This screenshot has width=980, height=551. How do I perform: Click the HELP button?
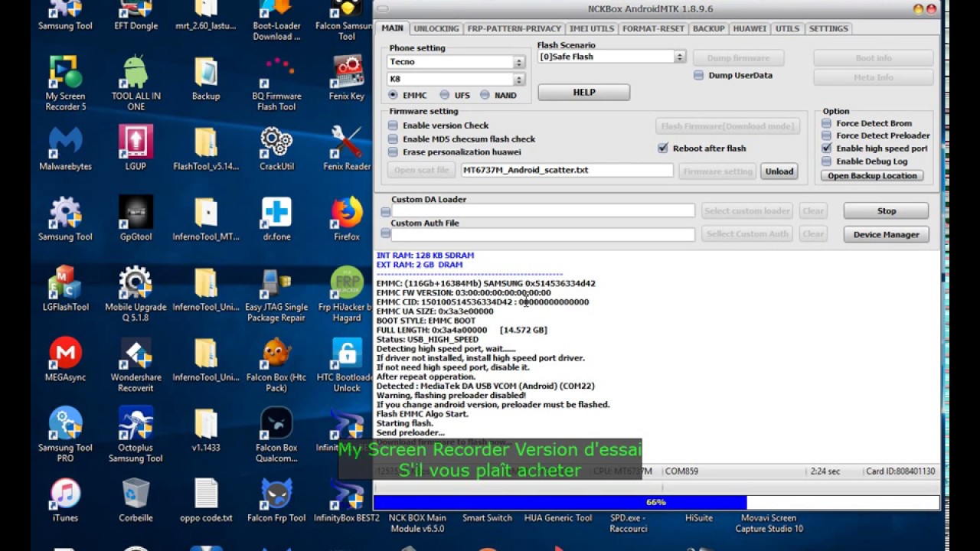pos(584,92)
